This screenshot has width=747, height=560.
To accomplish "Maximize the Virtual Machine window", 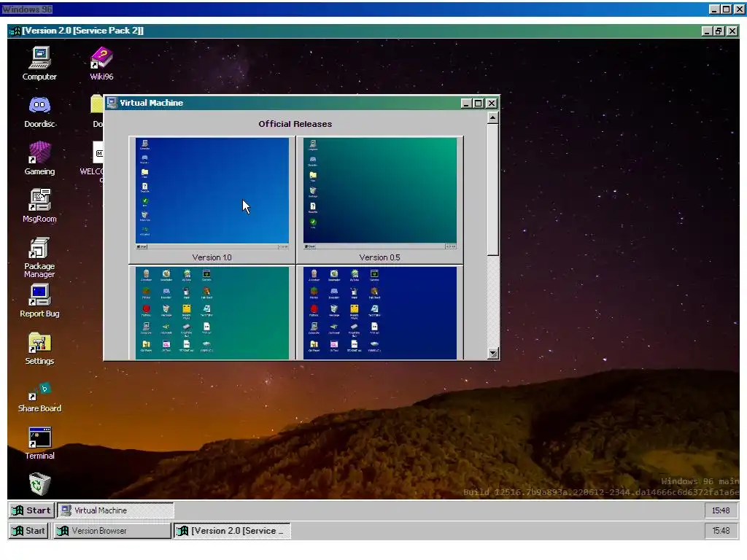I will pos(479,103).
